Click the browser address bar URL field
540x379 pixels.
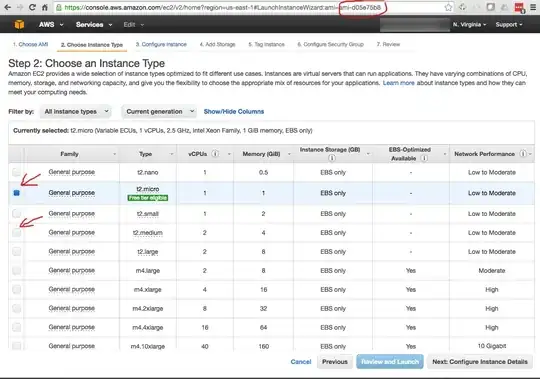(x=253, y=7)
